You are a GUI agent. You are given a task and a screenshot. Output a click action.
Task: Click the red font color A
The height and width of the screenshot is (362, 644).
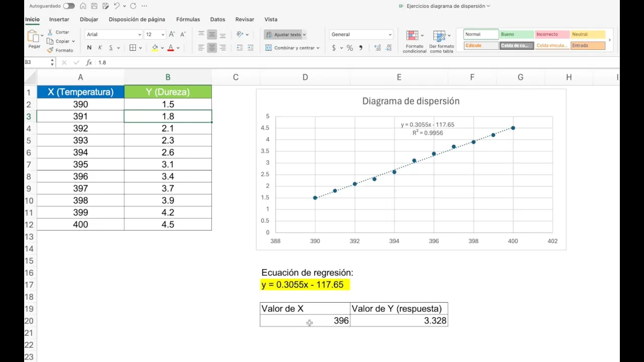pos(171,48)
